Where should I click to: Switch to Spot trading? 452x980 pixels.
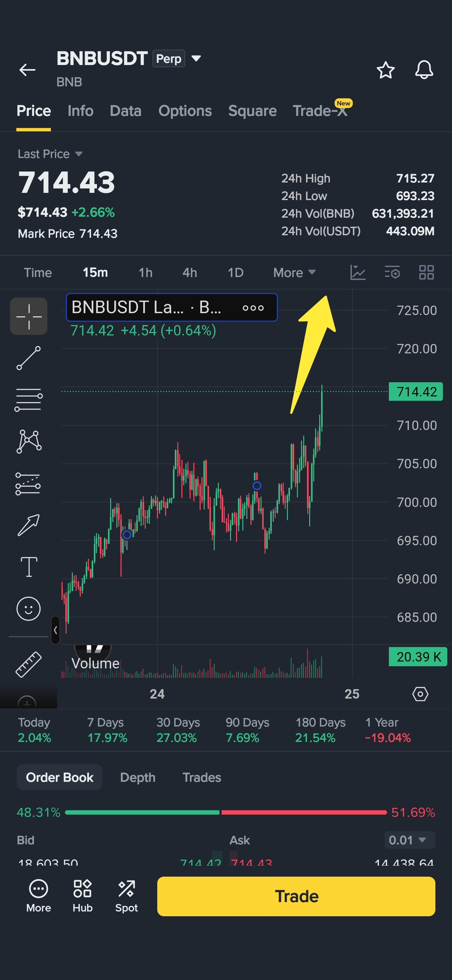point(126,896)
